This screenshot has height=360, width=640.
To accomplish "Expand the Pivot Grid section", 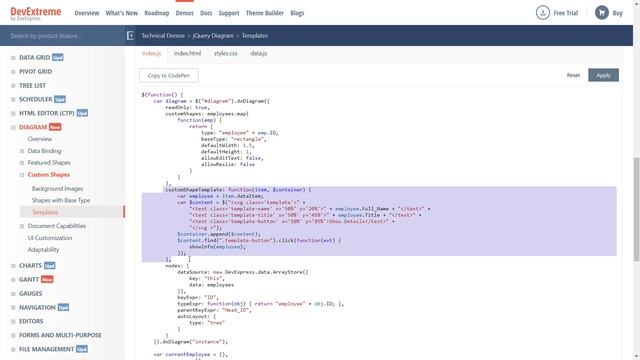I will click(x=13, y=71).
